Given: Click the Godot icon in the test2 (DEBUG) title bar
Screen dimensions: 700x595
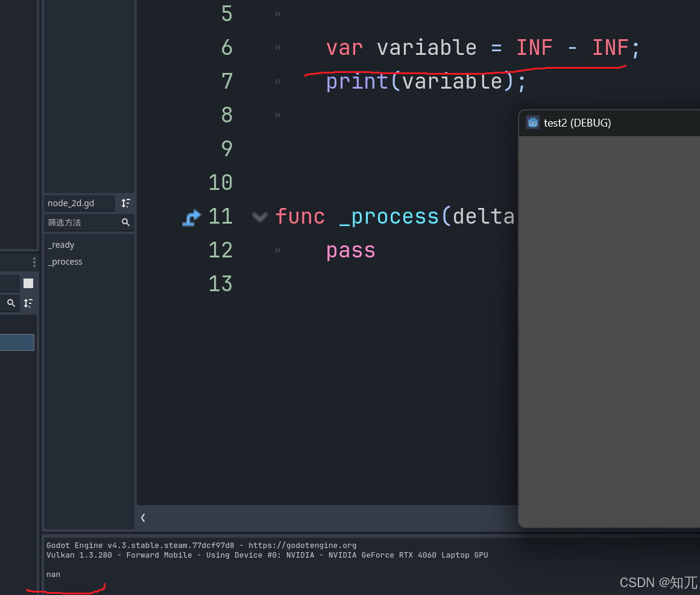Looking at the screenshot, I should tap(533, 122).
